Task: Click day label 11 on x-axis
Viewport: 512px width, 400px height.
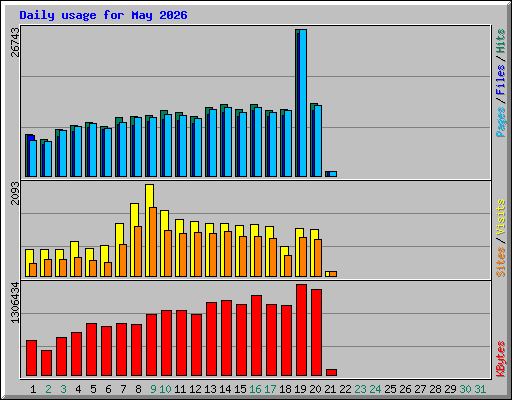Action: [180, 389]
